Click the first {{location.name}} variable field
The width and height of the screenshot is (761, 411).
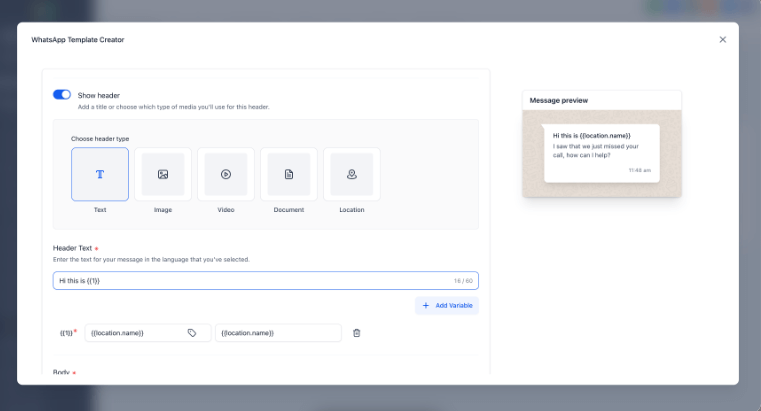click(x=148, y=333)
